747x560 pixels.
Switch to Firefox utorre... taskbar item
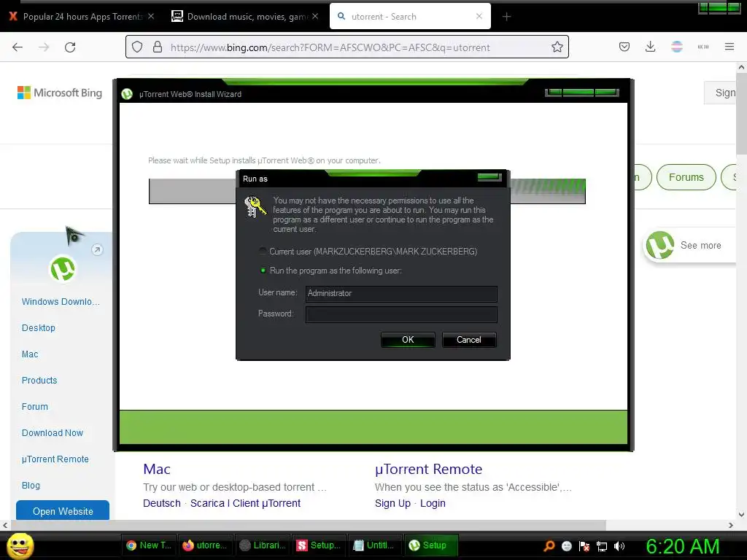[x=206, y=545]
